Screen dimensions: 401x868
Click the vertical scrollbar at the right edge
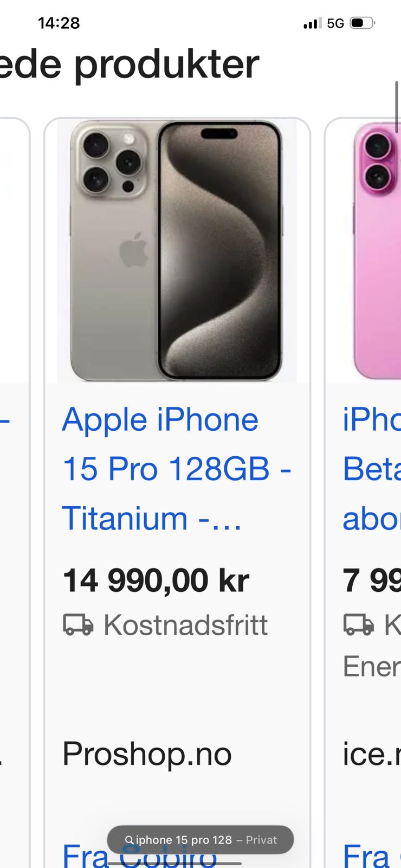pos(397,107)
